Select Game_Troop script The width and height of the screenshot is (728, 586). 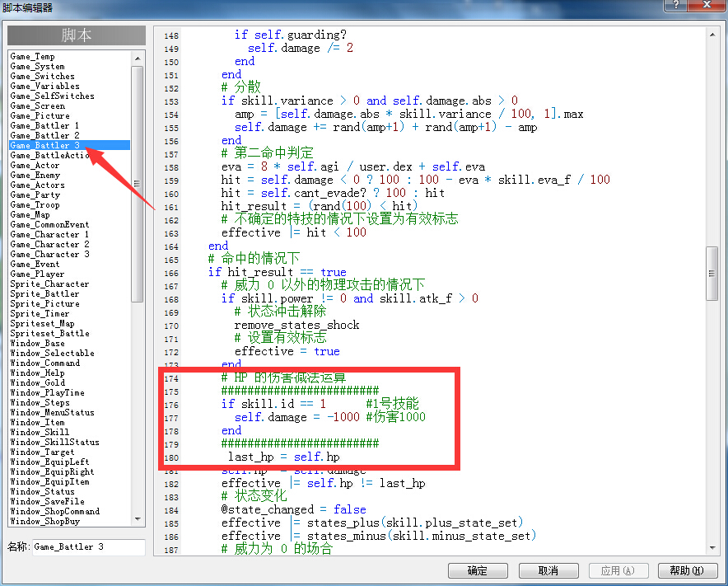(x=35, y=204)
